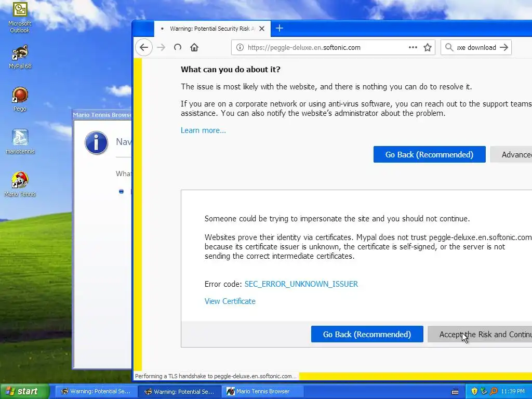This screenshot has height=399, width=532.
Task: Click the SEC_ERROR_UNKNOWN_ISSUER error code link
Action: (301, 284)
